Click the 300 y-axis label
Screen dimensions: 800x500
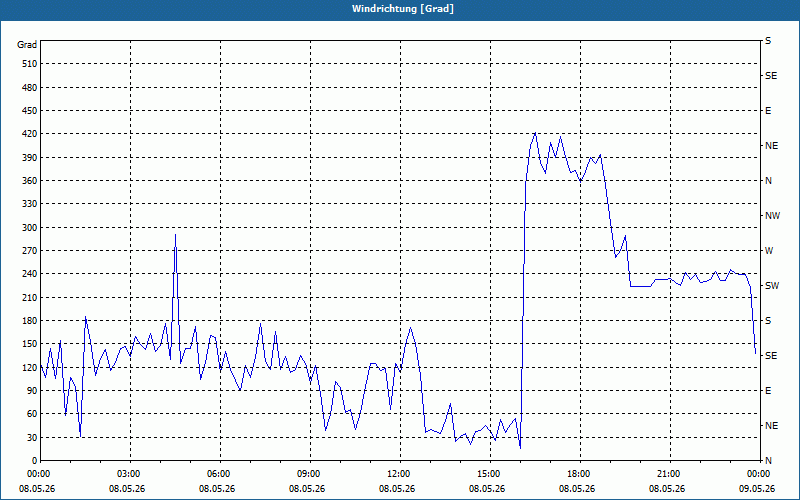[x=30, y=228]
